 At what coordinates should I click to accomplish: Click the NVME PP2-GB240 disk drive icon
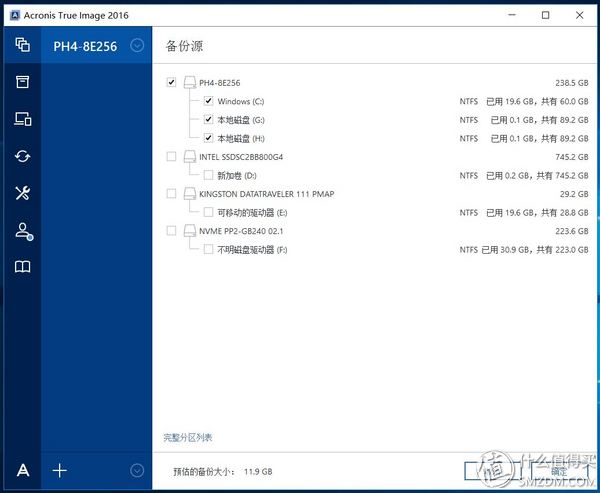pyautogui.click(x=190, y=231)
